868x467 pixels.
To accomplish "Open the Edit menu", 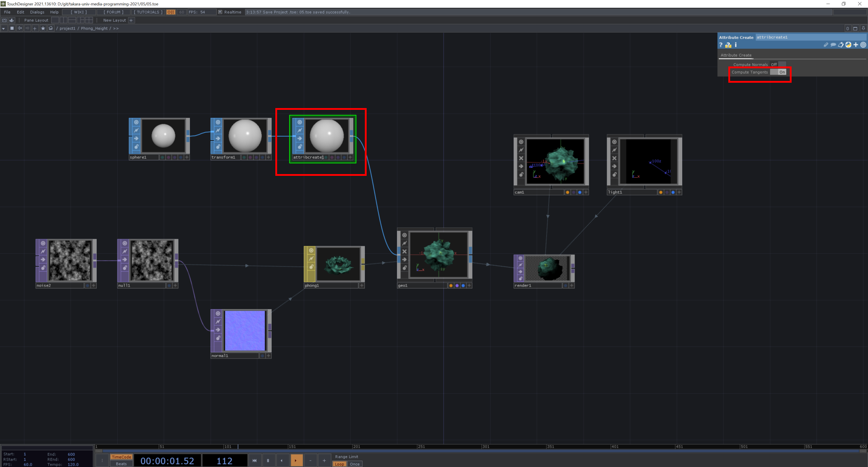I will [20, 12].
